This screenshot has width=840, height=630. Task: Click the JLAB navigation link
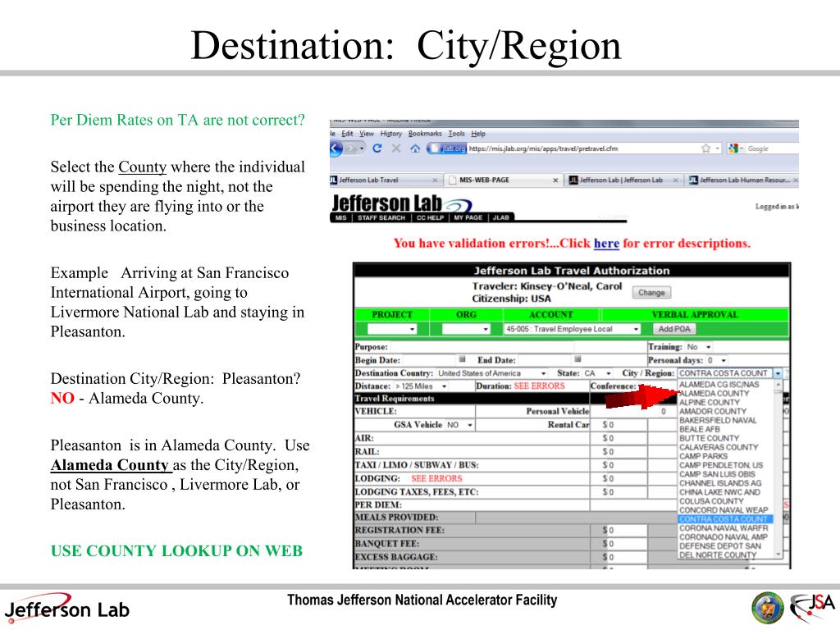point(501,217)
